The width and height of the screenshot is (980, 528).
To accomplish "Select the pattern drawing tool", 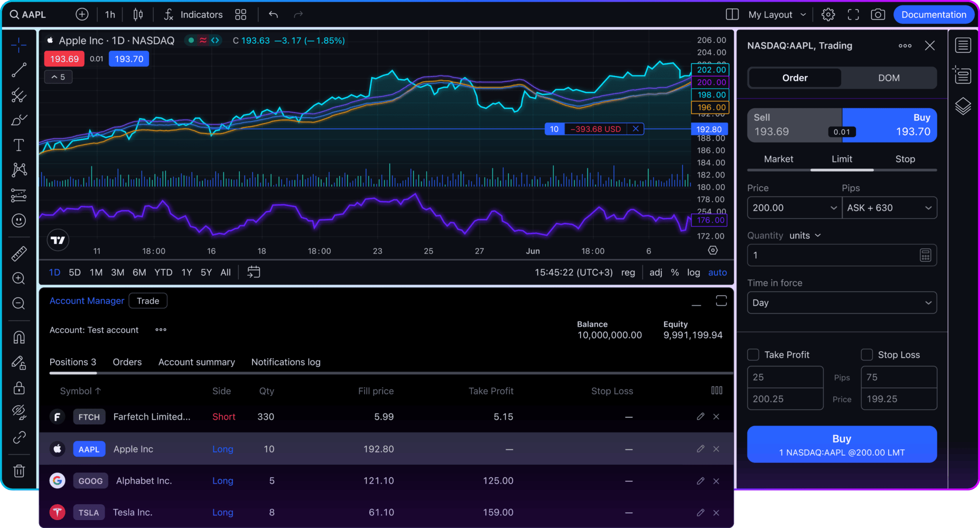I will (19, 170).
